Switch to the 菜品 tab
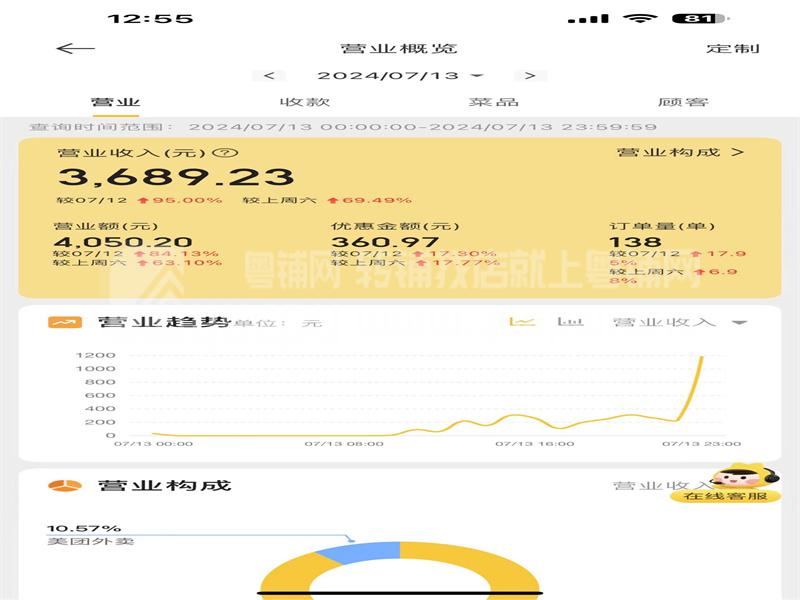 [x=494, y=102]
